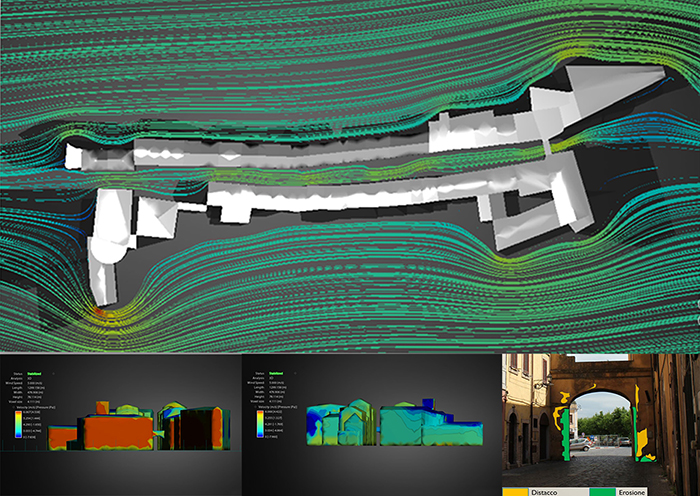Click the green Status value in the left simulation panel

(x=34, y=374)
